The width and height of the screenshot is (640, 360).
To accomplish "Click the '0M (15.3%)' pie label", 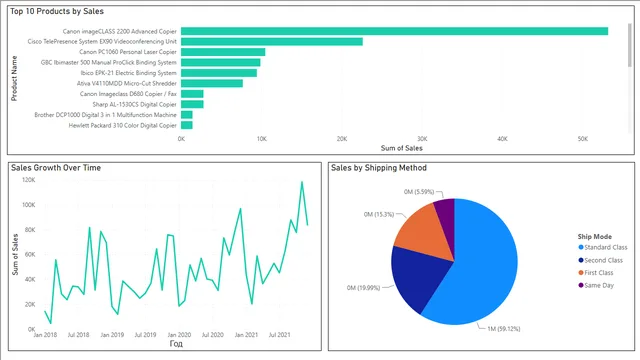I will (379, 214).
